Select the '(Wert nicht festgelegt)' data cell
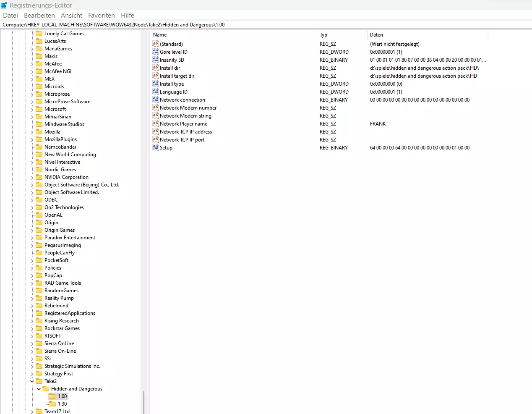This screenshot has width=532, height=414. tap(394, 44)
